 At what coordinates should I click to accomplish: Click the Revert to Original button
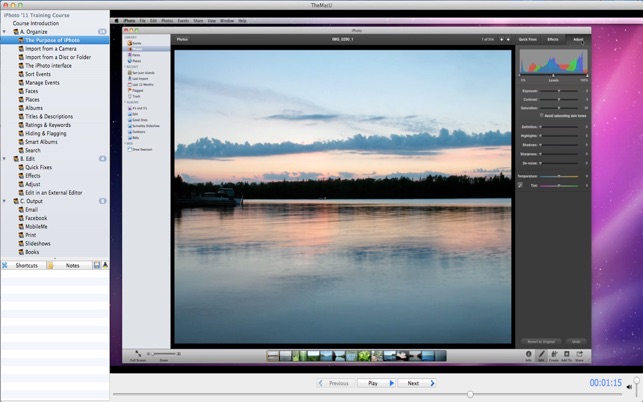tap(541, 341)
